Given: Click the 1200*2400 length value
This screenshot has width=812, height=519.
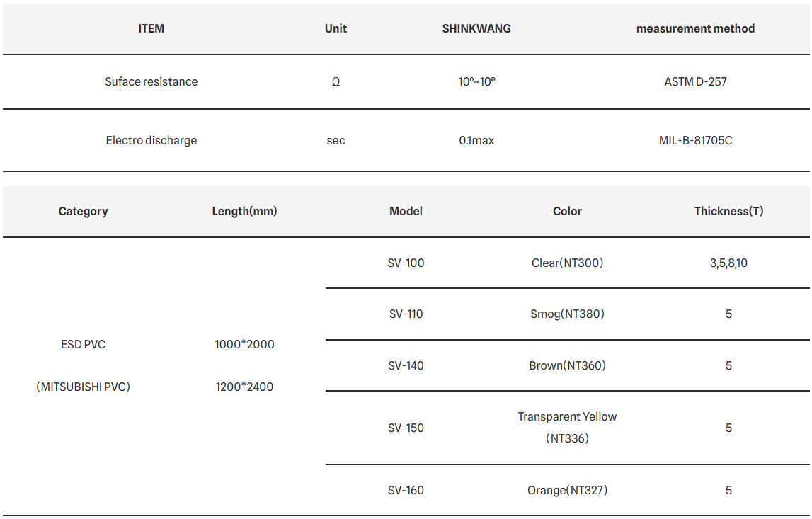Looking at the screenshot, I should (x=244, y=387).
